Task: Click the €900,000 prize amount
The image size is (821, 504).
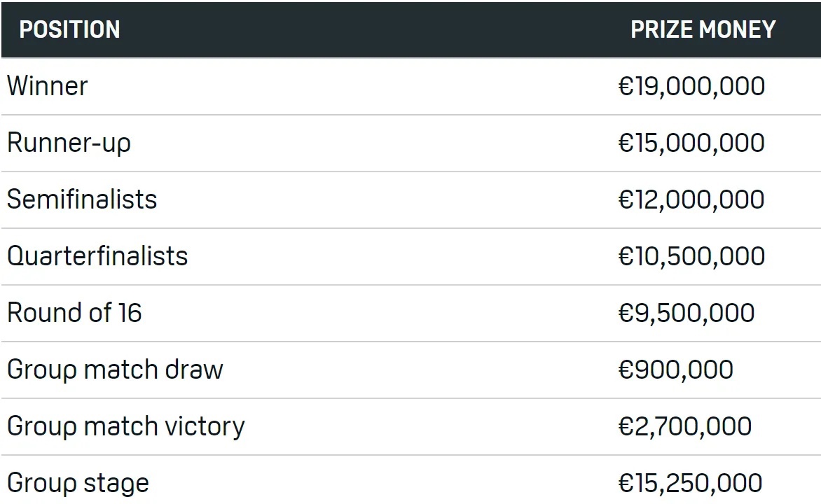Action: point(676,370)
